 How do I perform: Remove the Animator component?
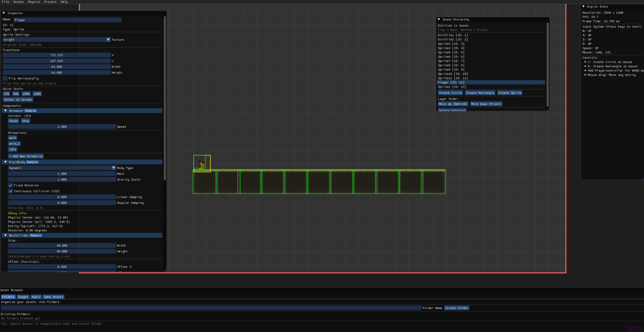coord(31,111)
